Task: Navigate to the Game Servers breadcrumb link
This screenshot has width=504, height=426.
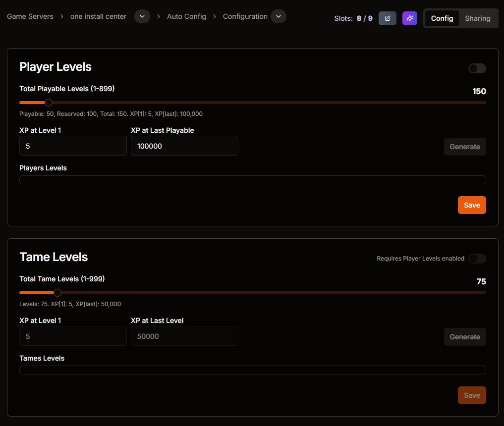Action: (x=30, y=16)
